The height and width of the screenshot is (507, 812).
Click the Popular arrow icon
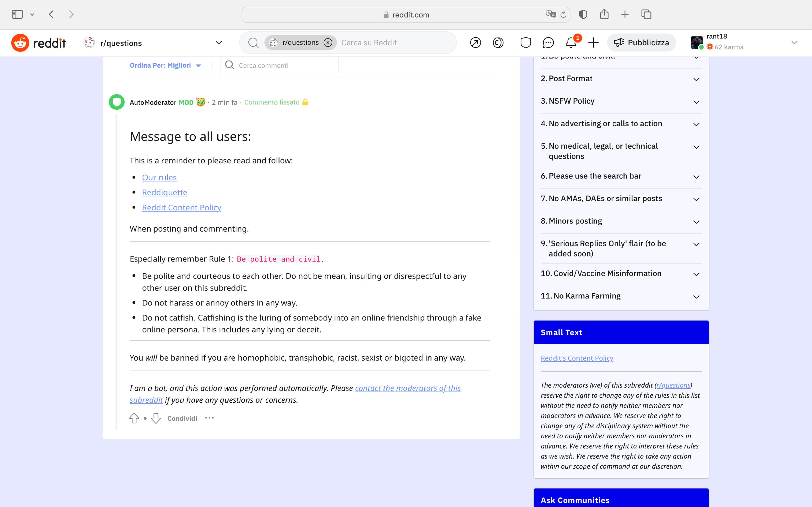click(x=475, y=43)
